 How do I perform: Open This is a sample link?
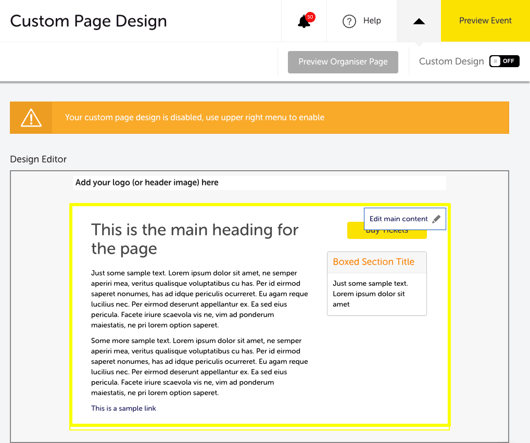123,408
